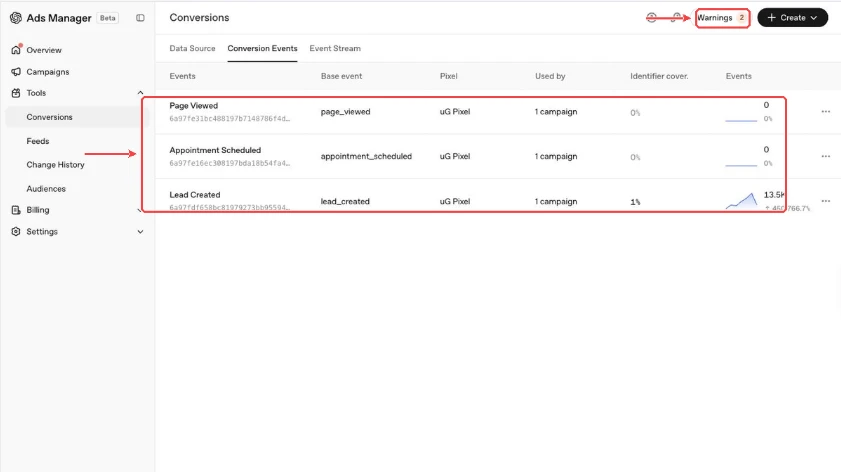Collapse the Tools section chevron
Image resolution: width=841 pixels, height=472 pixels.
[140, 93]
